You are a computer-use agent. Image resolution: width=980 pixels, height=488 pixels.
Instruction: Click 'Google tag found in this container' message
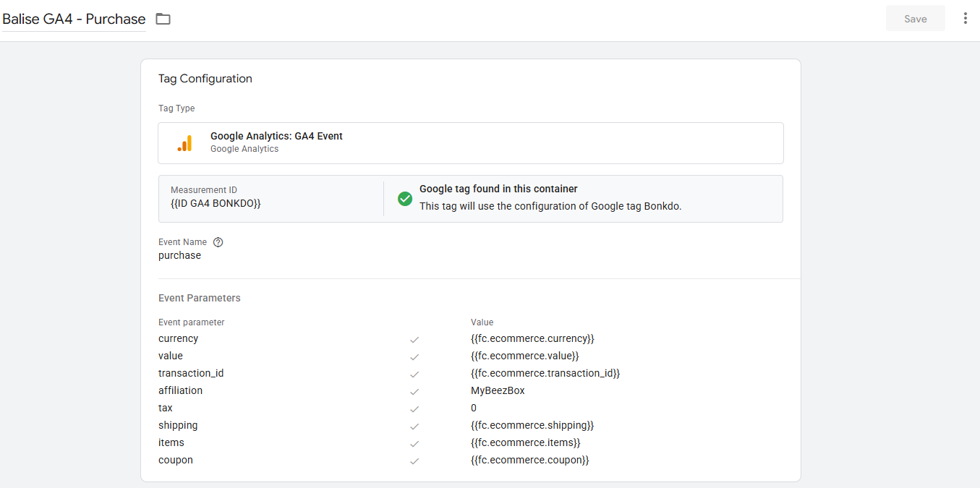click(x=498, y=189)
